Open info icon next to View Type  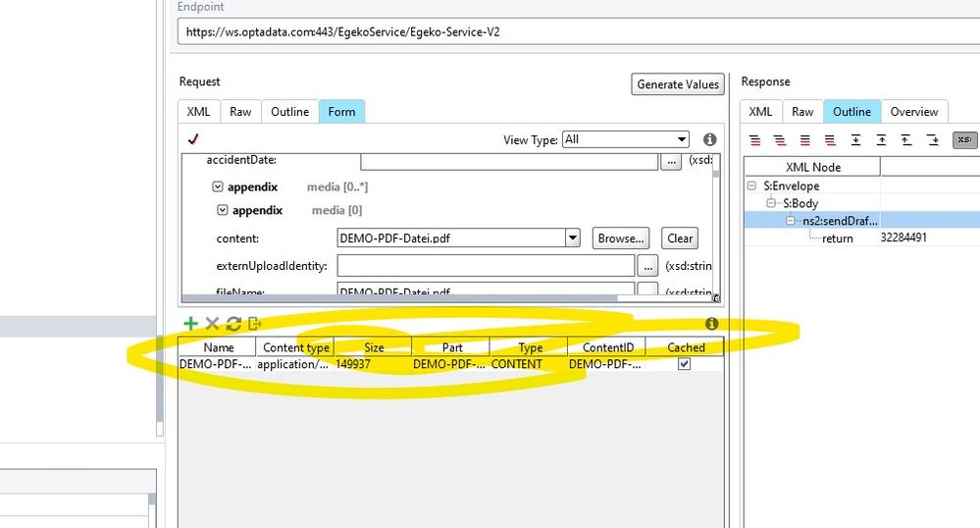click(709, 139)
